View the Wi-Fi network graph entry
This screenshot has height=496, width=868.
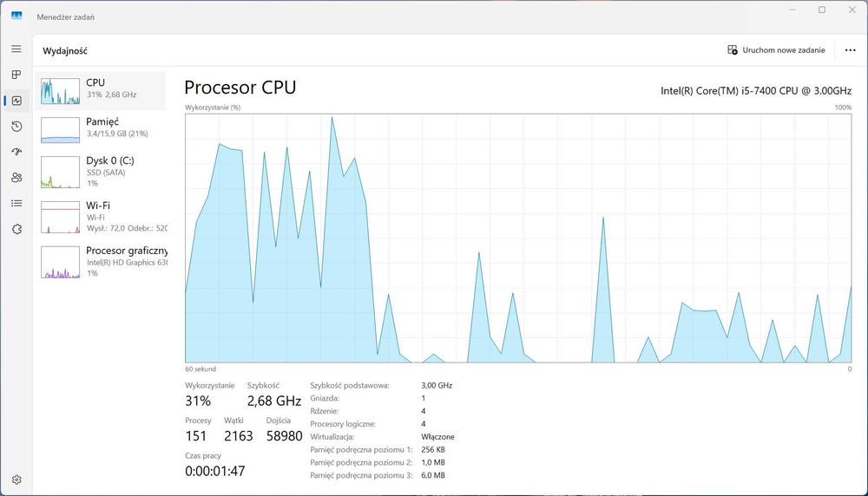coord(102,217)
